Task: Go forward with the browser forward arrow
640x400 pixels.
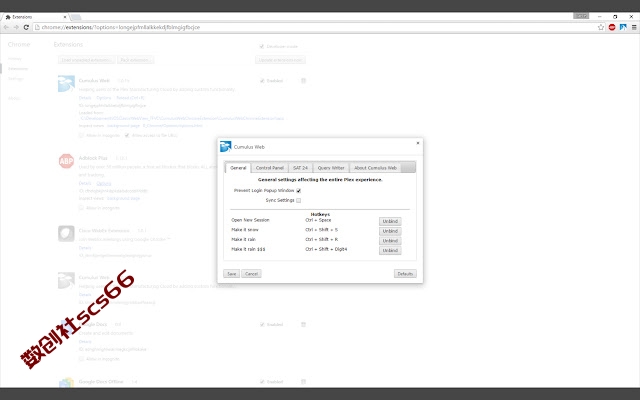Action: coord(16,27)
